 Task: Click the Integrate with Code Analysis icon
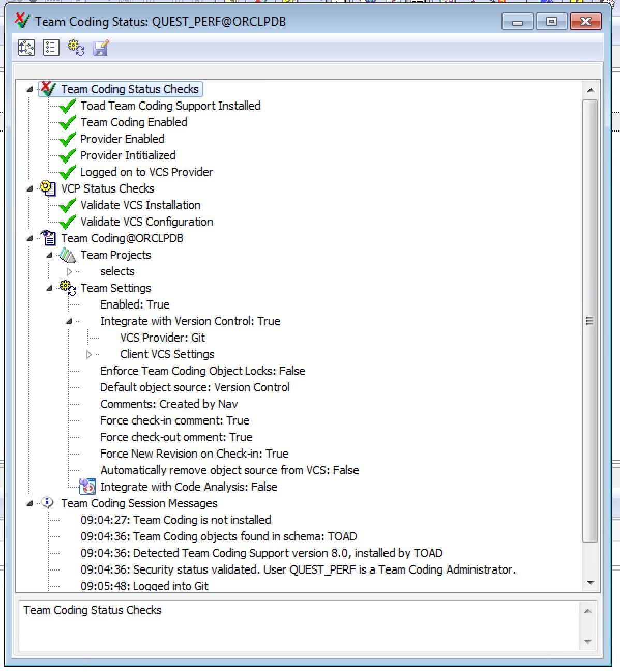click(87, 487)
